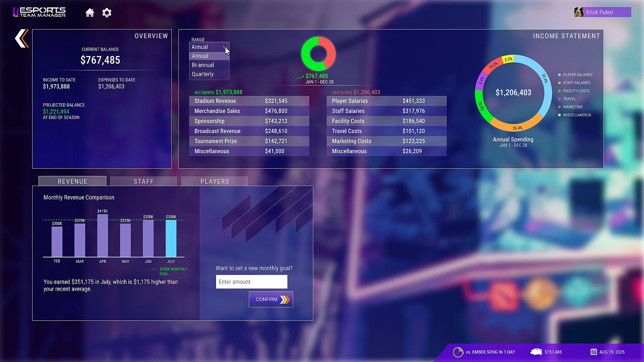Click the piggy bank balance icon
The height and width of the screenshot is (362, 644).
(536, 352)
